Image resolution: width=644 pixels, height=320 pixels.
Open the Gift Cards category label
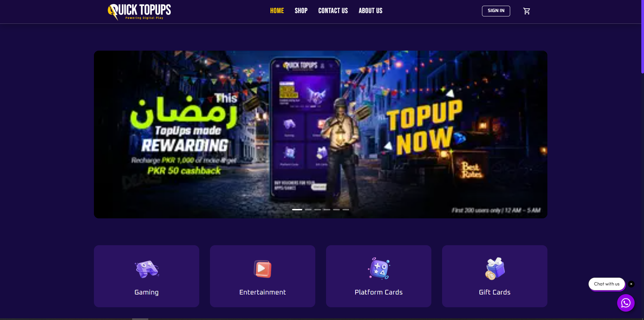495,292
